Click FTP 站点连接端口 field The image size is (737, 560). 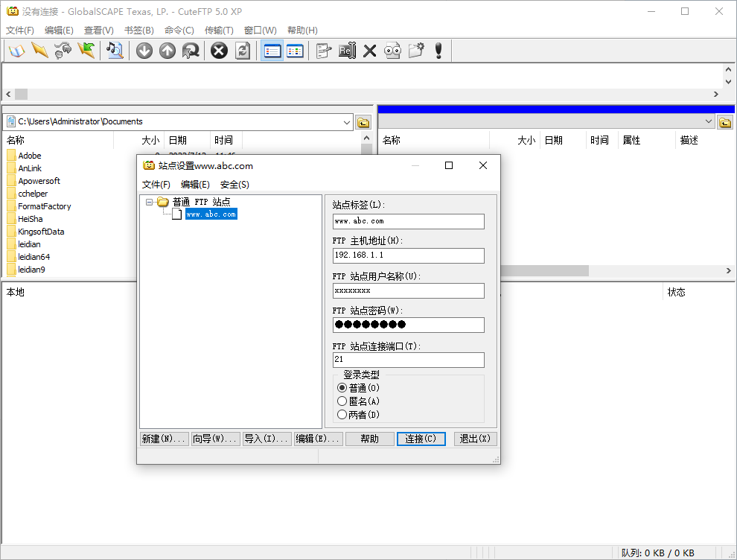click(x=409, y=360)
